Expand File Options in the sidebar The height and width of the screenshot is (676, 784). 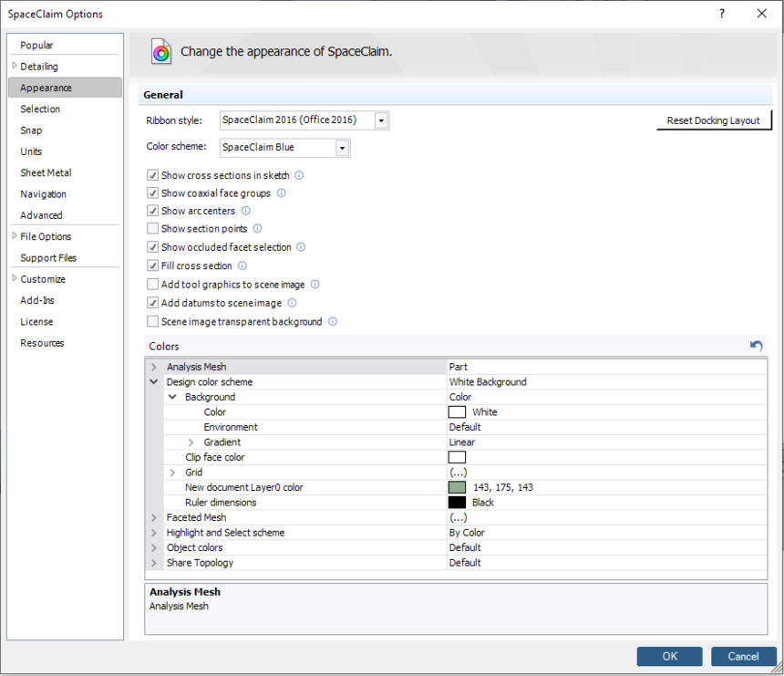pyautogui.click(x=15, y=235)
